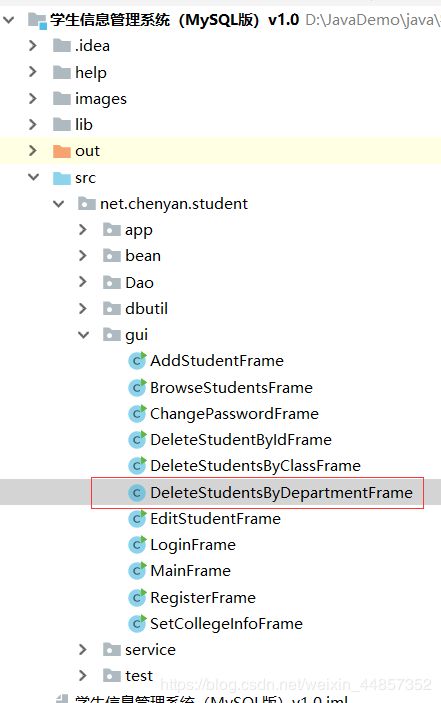
Task: Click the test package icon
Action: [x=112, y=675]
